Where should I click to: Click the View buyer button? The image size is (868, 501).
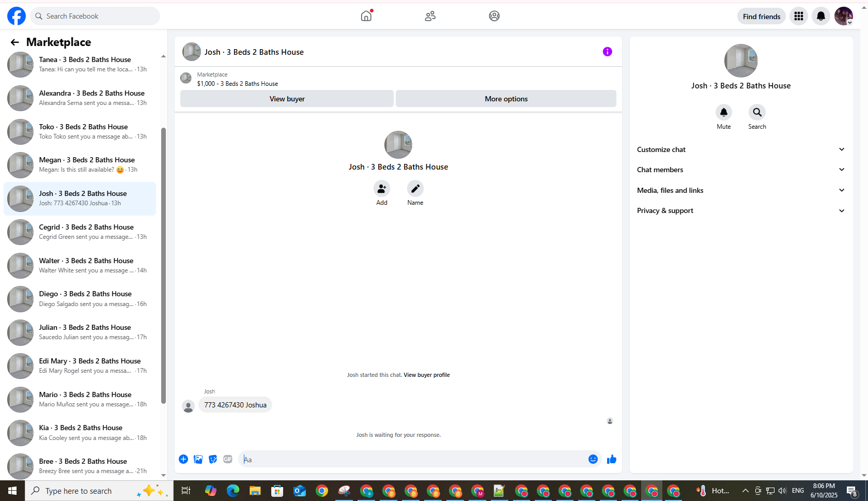[287, 99]
